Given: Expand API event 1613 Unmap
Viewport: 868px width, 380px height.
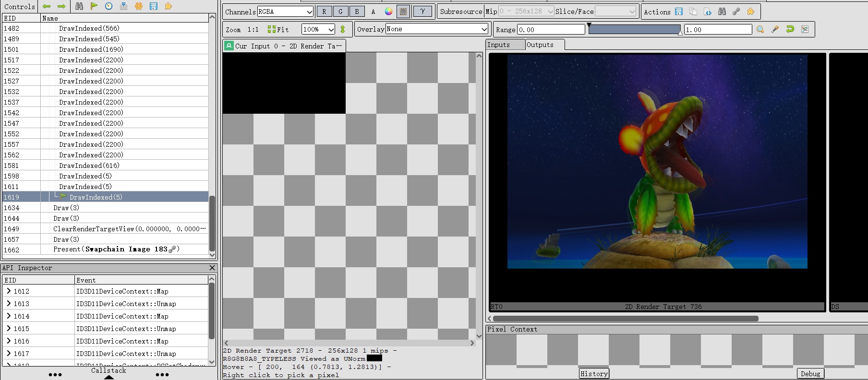Looking at the screenshot, I should point(9,303).
